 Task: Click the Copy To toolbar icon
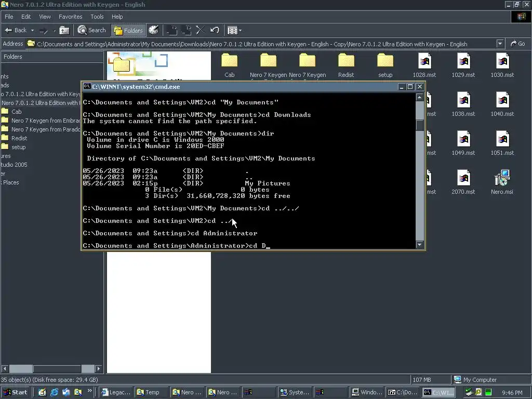click(x=187, y=30)
